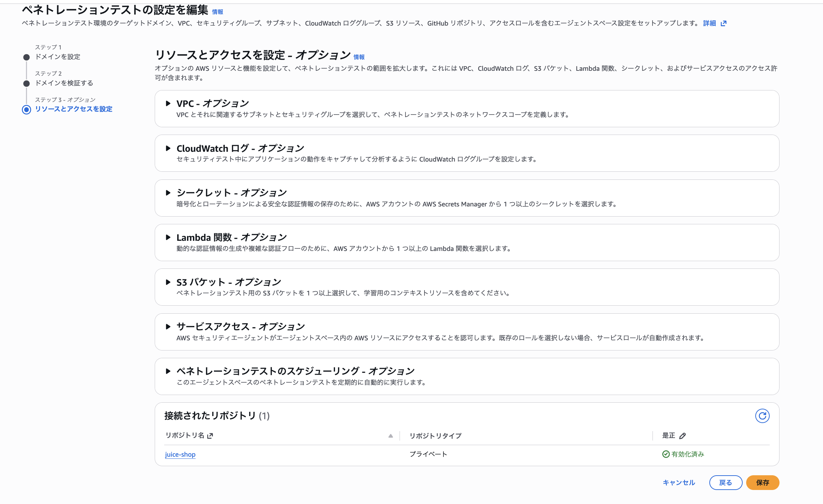Expand the サービスアクセス section
823x504 pixels.
point(168,327)
